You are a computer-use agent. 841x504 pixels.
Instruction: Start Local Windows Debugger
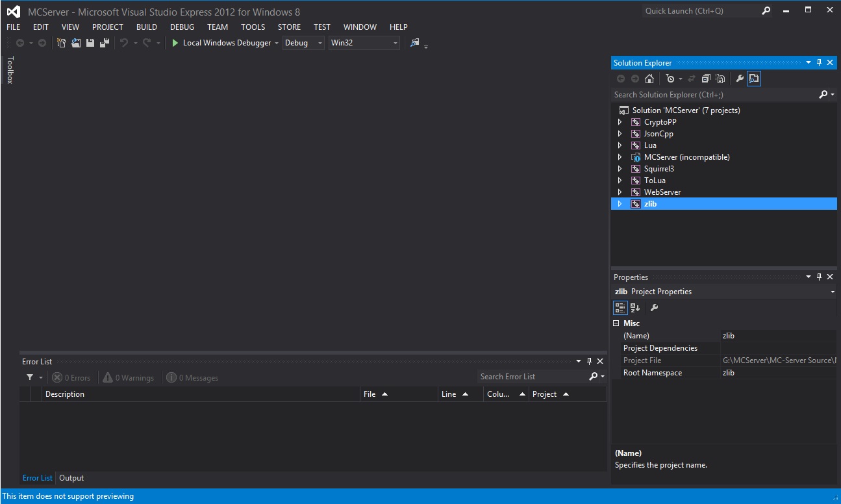pos(221,43)
